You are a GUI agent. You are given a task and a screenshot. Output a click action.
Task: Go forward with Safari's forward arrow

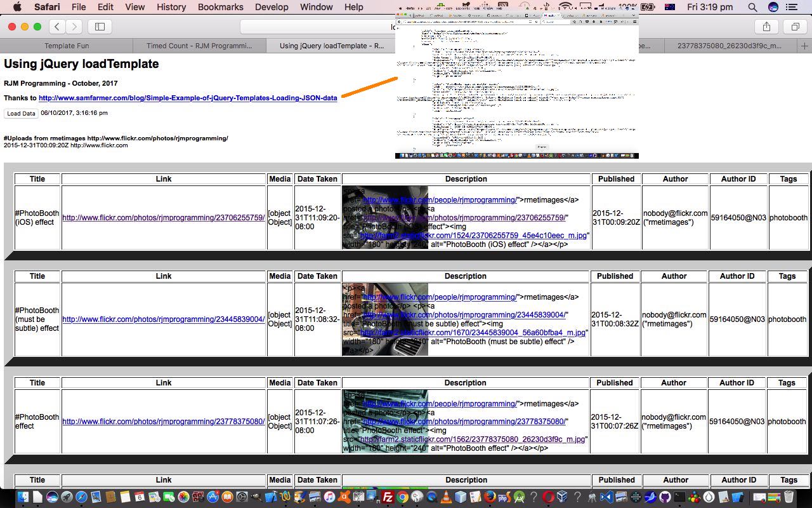[74, 26]
